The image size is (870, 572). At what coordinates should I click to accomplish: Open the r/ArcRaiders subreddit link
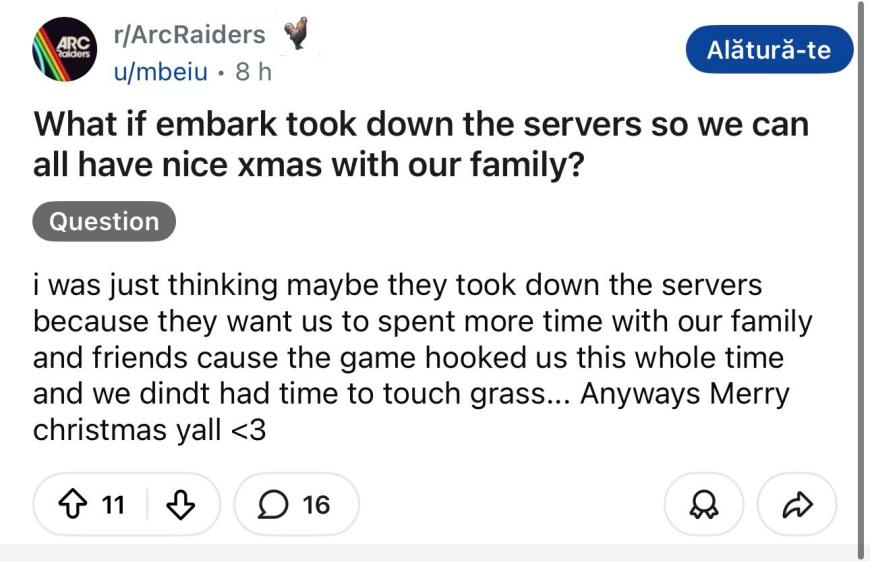pyautogui.click(x=189, y=35)
